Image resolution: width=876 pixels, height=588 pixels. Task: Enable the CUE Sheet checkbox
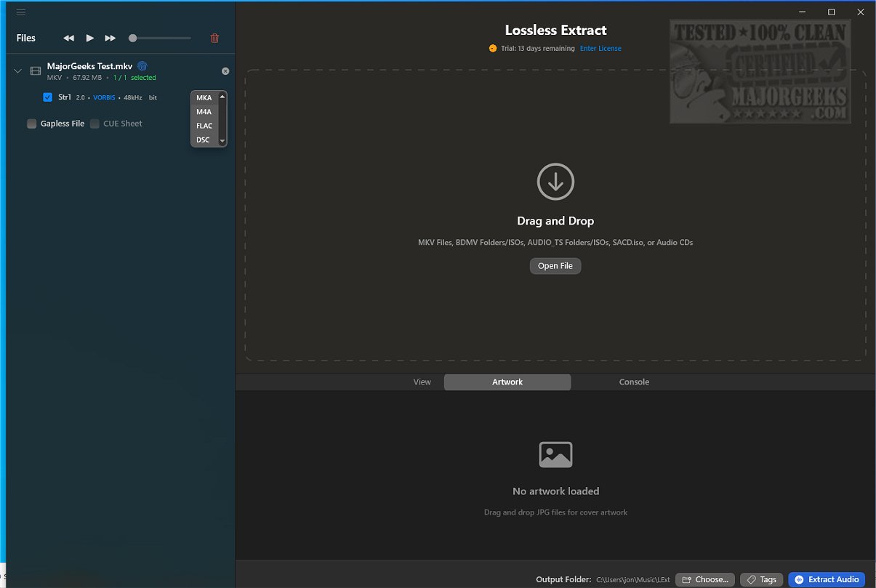click(95, 124)
